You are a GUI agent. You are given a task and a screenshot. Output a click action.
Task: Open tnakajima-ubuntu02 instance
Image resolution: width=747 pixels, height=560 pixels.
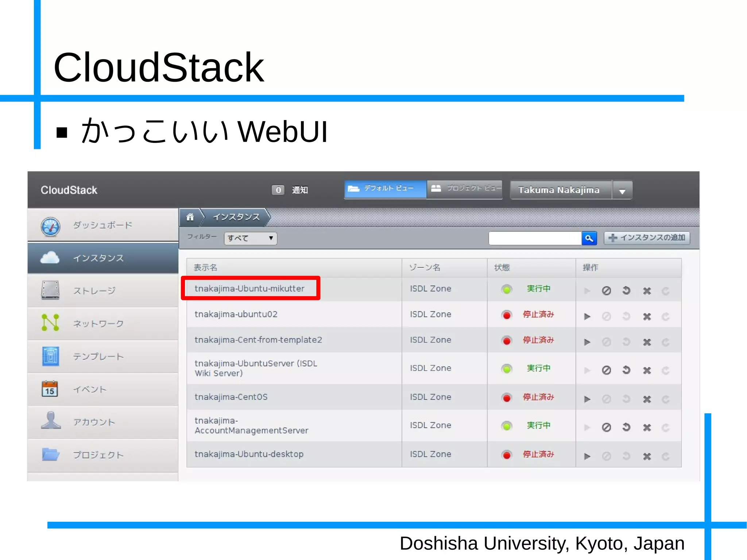coord(236,314)
